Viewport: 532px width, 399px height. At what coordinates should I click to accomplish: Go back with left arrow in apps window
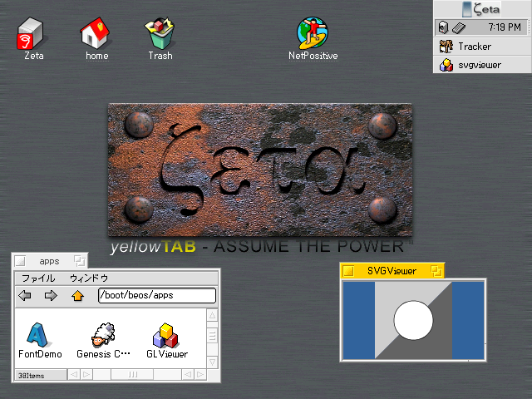[x=25, y=296]
